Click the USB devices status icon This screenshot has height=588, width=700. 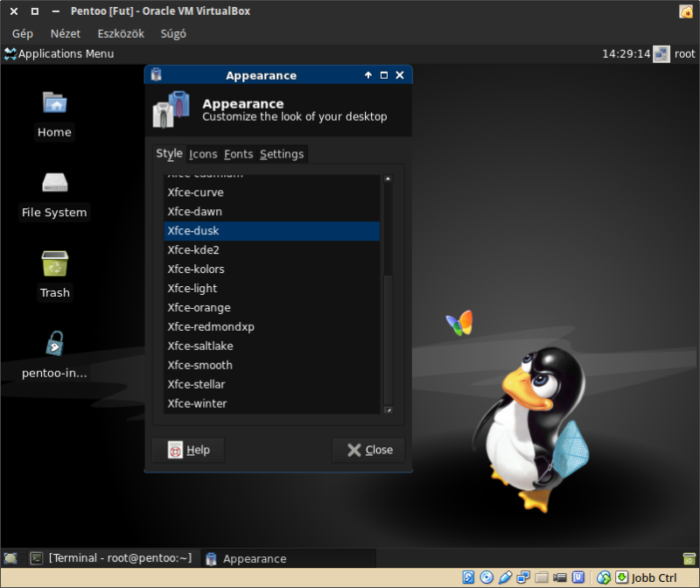point(505,577)
